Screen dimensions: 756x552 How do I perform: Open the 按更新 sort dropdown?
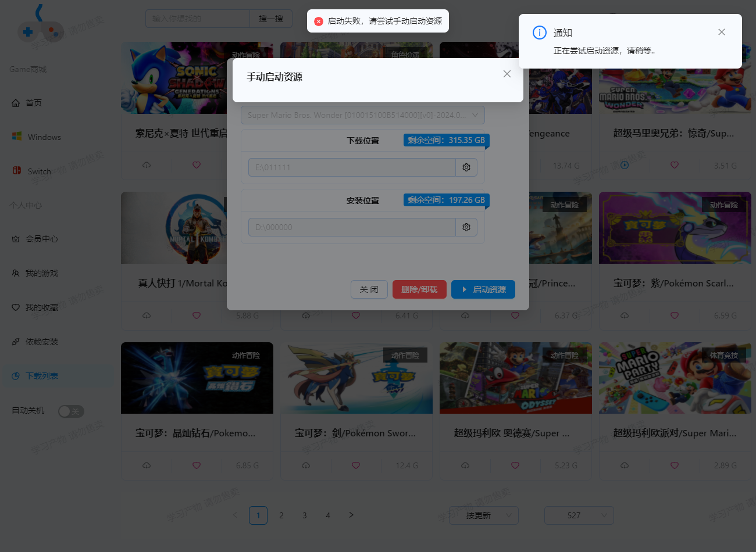pyautogui.click(x=484, y=515)
